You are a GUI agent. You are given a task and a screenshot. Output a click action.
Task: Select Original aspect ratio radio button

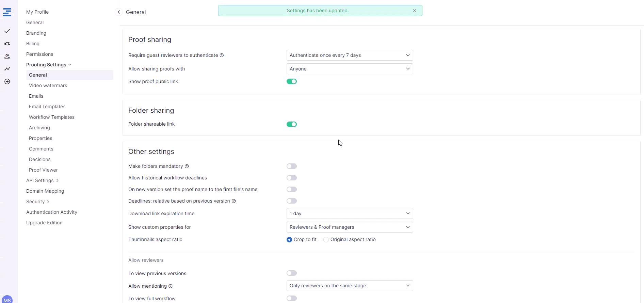[326, 240]
